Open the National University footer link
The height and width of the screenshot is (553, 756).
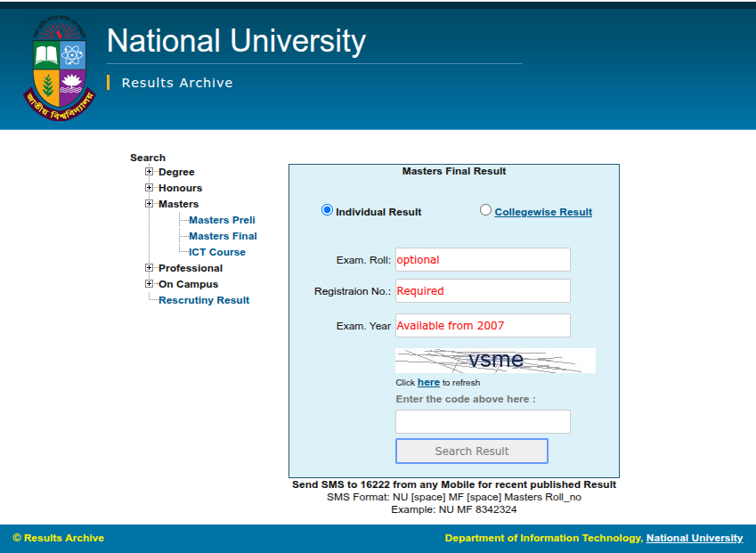pos(695,538)
